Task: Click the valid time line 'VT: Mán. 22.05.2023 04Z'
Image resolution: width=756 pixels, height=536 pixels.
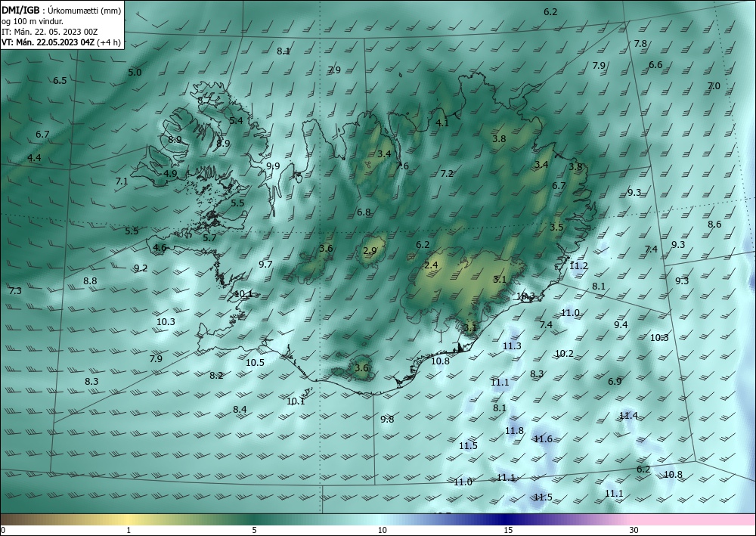Action: 48,42
